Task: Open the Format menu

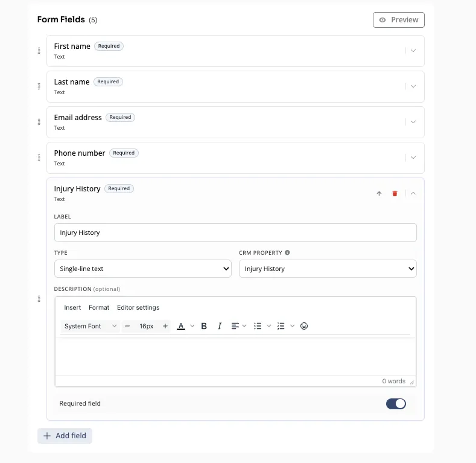Action: tap(99, 307)
